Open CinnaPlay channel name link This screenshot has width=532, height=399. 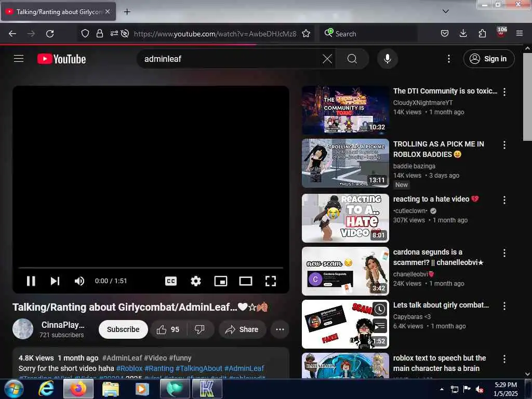(x=63, y=325)
